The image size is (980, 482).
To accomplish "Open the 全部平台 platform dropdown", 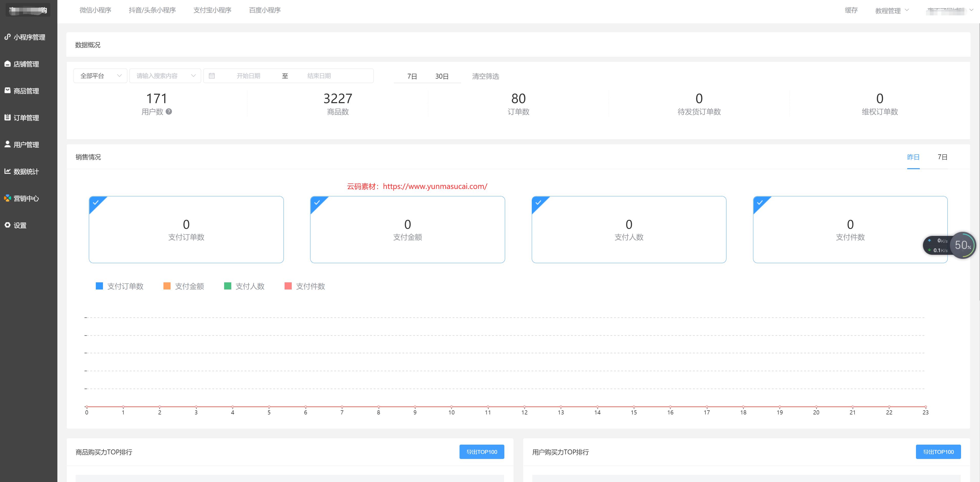I will click(100, 76).
